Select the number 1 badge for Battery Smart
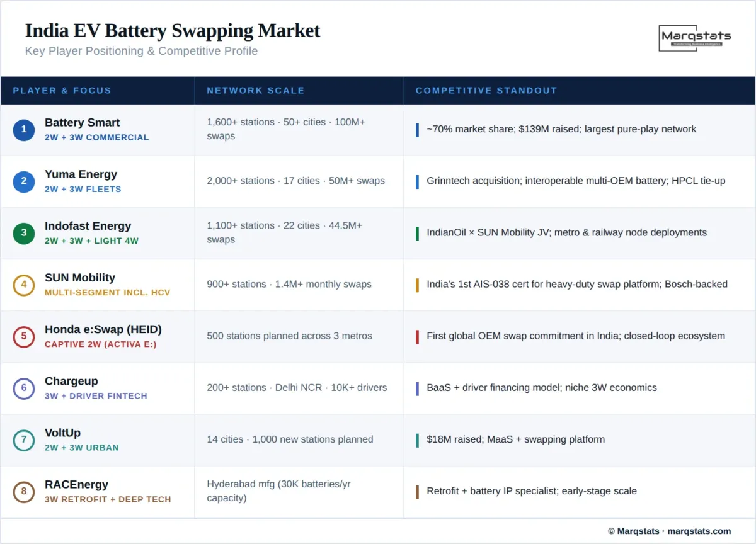The image size is (756, 544). point(24,130)
